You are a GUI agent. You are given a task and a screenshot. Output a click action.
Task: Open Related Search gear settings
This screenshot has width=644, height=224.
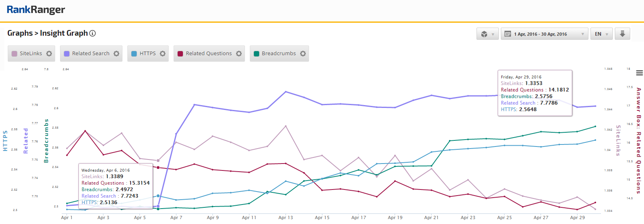point(116,54)
